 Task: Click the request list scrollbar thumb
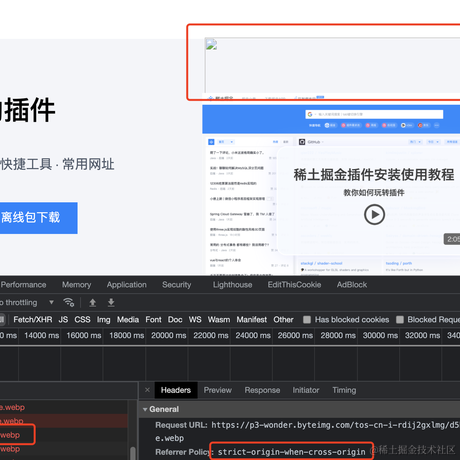[133, 453]
